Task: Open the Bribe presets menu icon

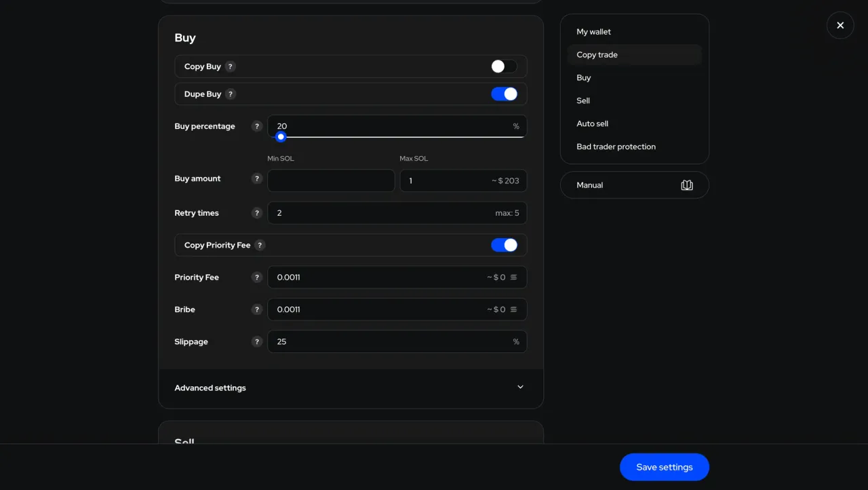Action: coord(513,309)
